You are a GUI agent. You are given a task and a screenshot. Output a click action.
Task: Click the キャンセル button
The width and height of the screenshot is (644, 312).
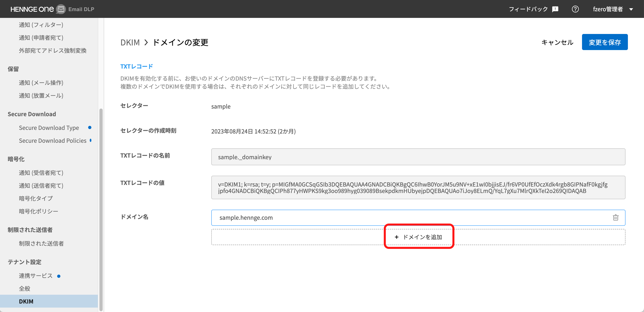click(557, 42)
